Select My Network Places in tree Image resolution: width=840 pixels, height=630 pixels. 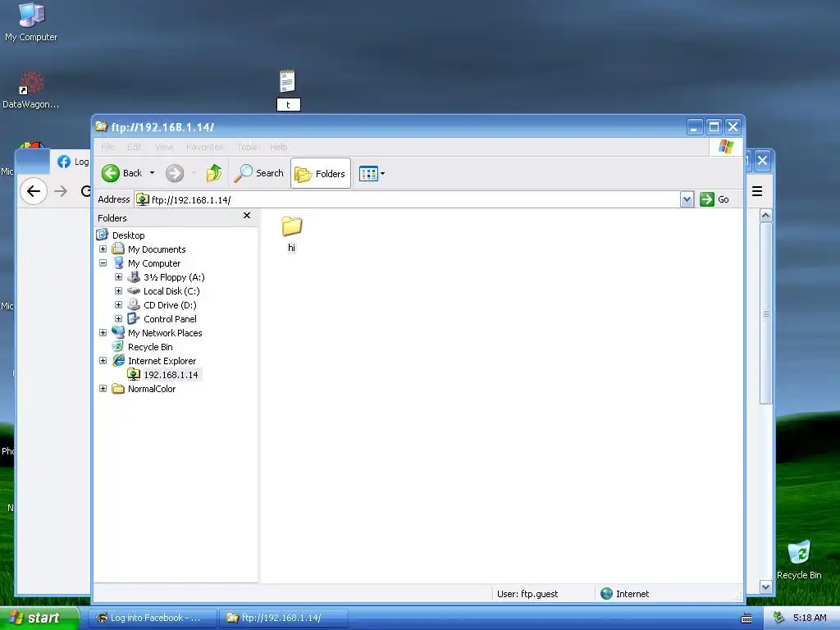pyautogui.click(x=164, y=333)
